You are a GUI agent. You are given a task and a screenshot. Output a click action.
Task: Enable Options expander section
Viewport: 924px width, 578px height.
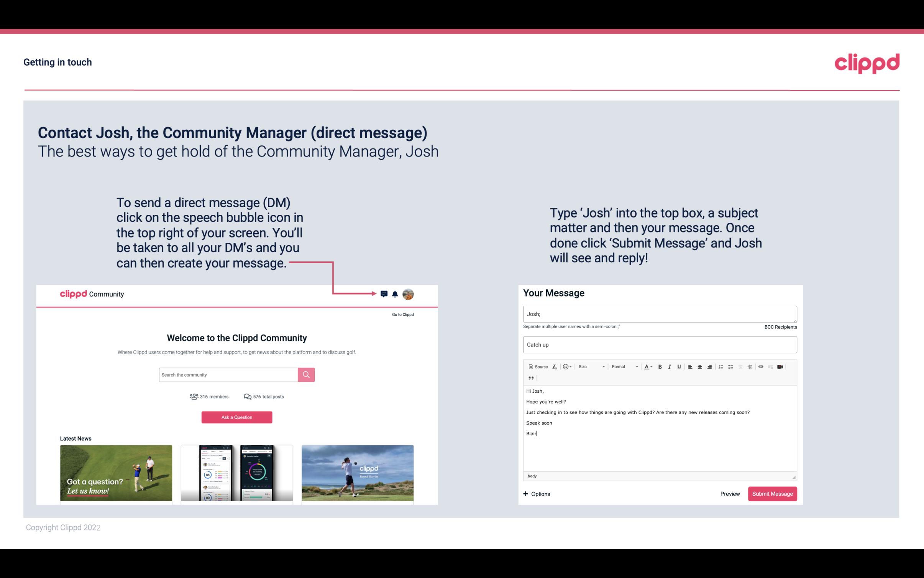537,494
